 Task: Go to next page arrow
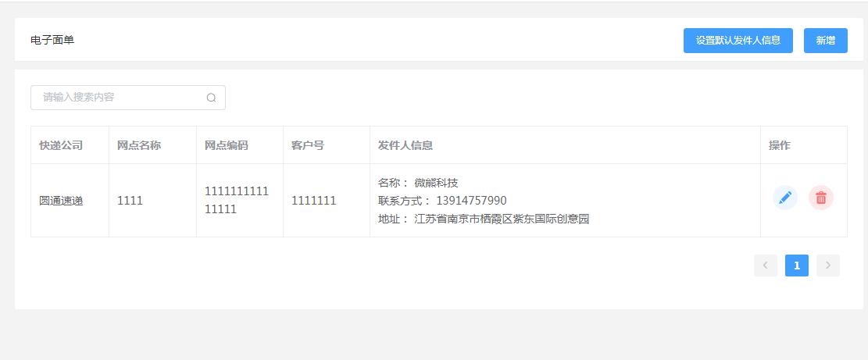tap(828, 266)
